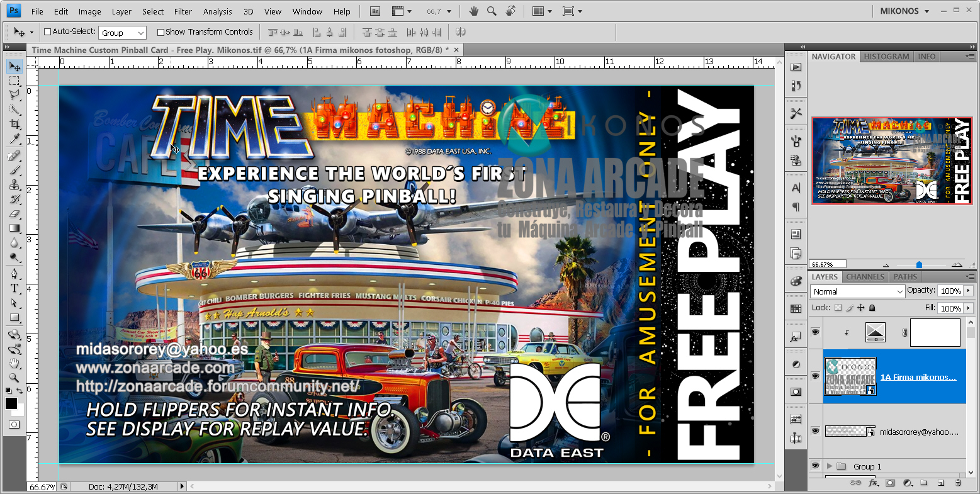This screenshot has height=494, width=980.
Task: Toggle lock position
Action: (x=861, y=308)
